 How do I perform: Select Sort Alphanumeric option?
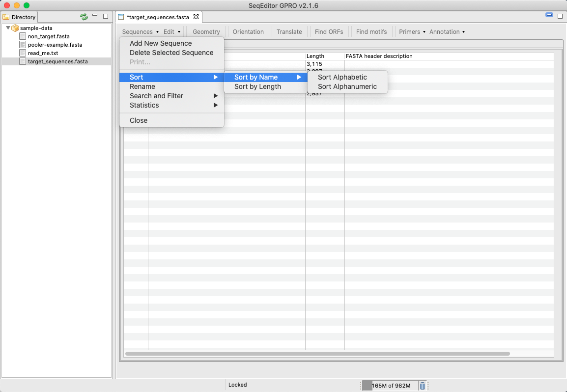347,86
